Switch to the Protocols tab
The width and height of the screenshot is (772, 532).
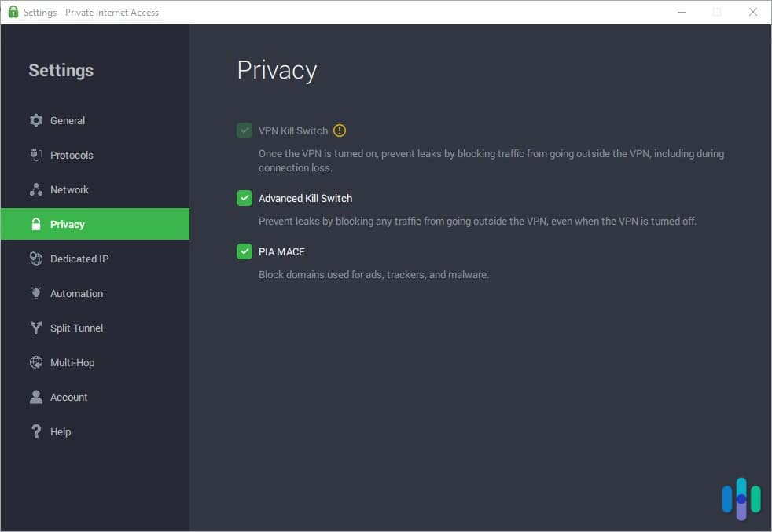click(x=95, y=155)
